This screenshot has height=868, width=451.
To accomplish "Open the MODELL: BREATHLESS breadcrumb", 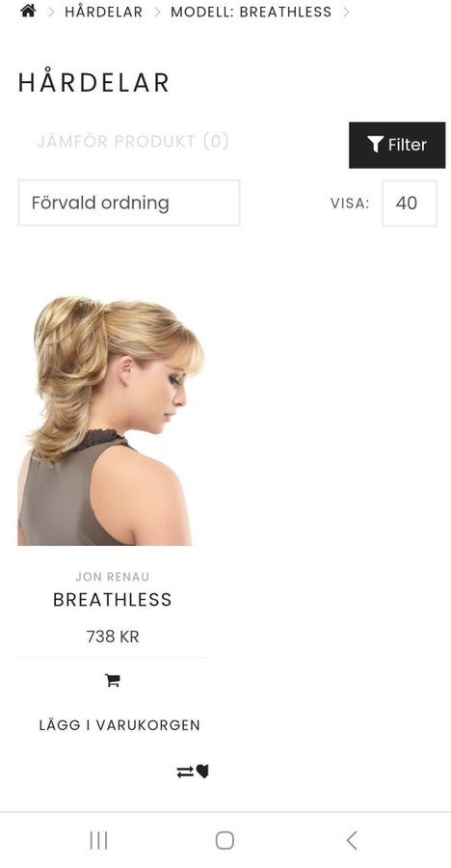I will 251,12.
